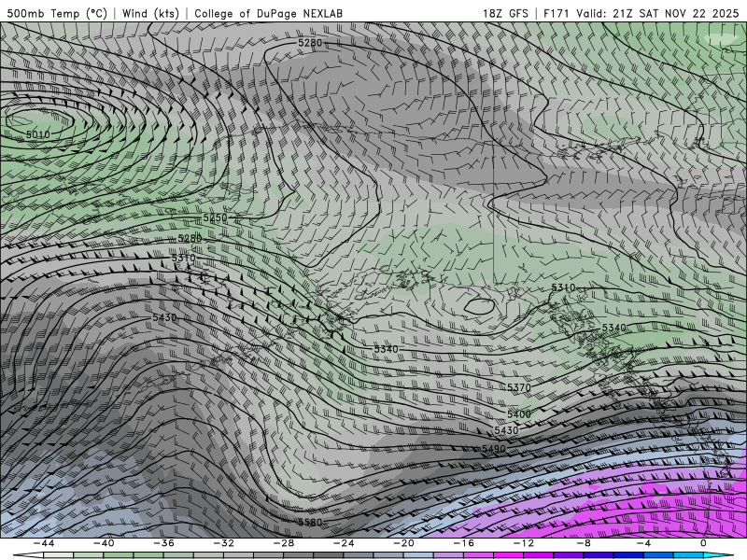Click the 5010 contour label at the low center
The width and height of the screenshot is (747, 560).
(x=37, y=134)
